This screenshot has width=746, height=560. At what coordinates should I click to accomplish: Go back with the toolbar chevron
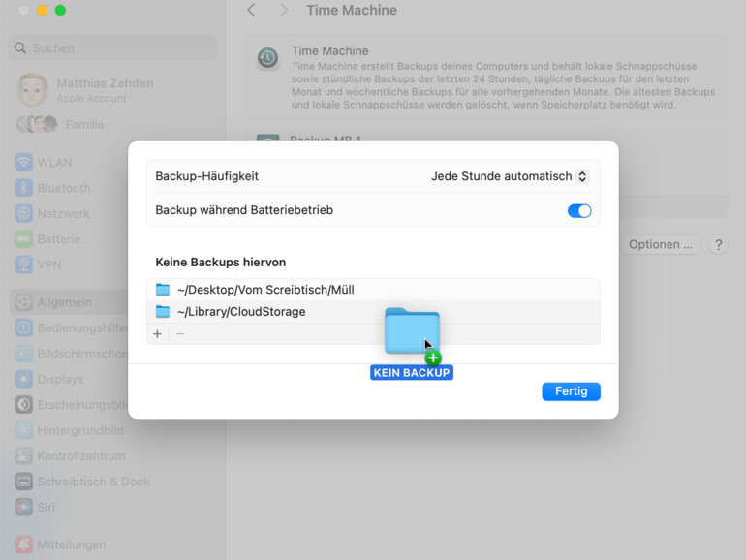(x=252, y=10)
